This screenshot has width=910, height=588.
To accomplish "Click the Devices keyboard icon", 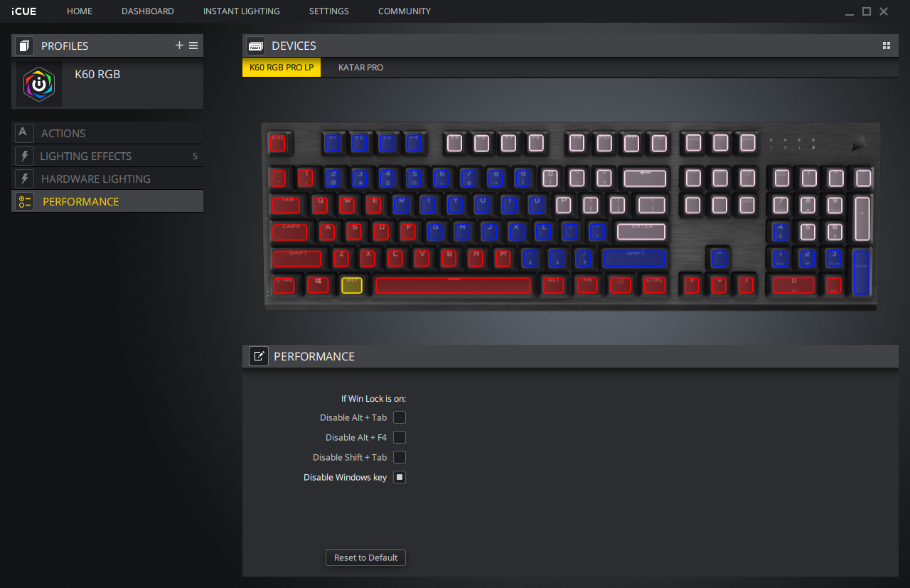I will [x=256, y=46].
